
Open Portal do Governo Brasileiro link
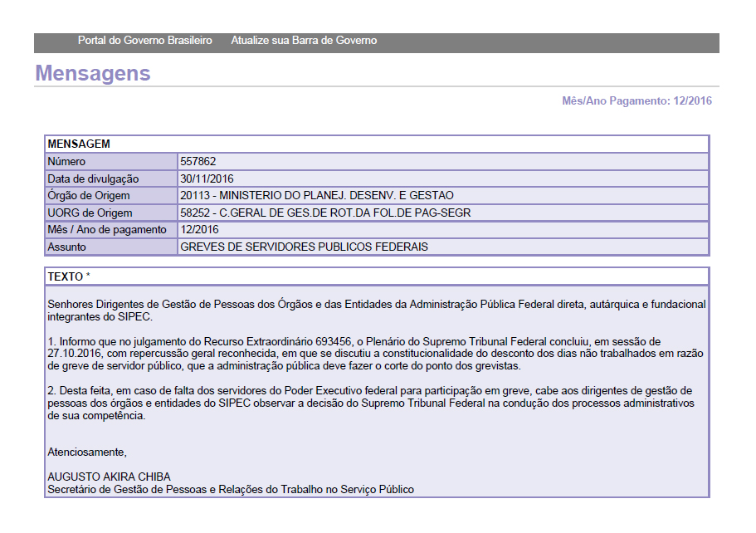[x=144, y=41]
